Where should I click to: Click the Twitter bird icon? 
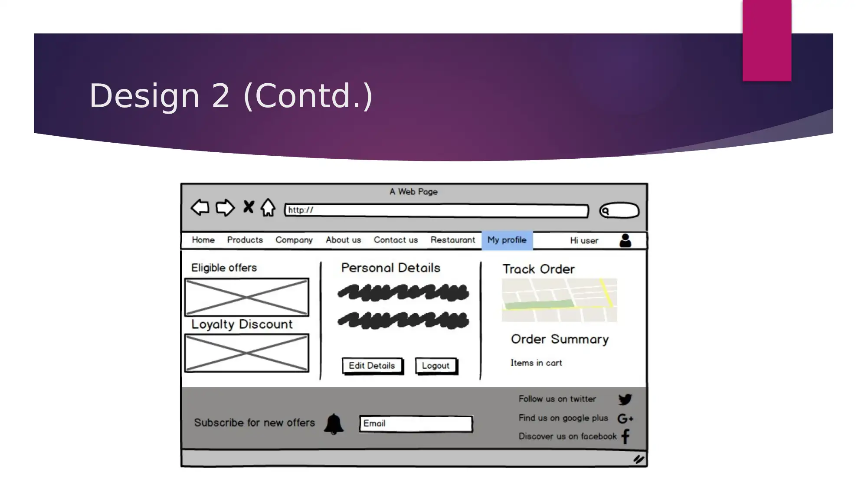point(625,399)
